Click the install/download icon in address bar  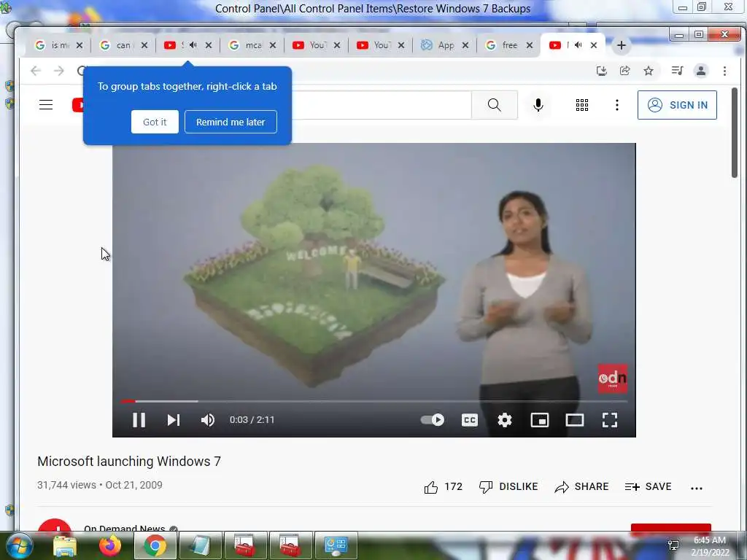602,71
